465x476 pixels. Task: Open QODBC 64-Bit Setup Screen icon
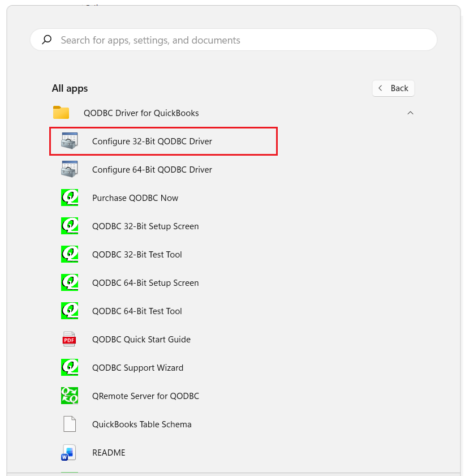click(69, 282)
